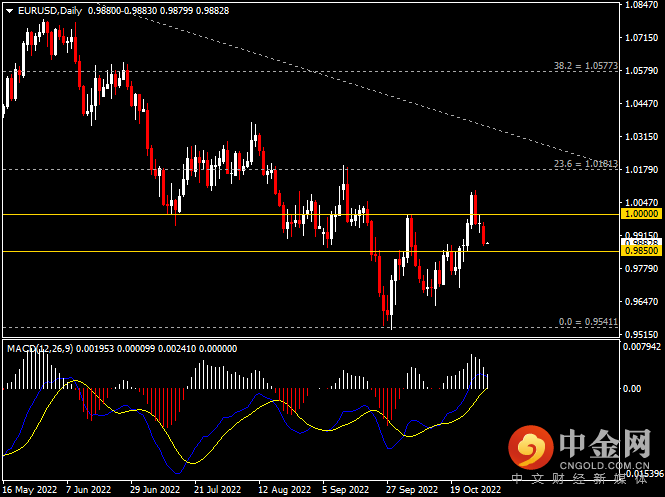Select the 23.6 = 1.01813 Fibonacci label
665x497 pixels.
586,164
